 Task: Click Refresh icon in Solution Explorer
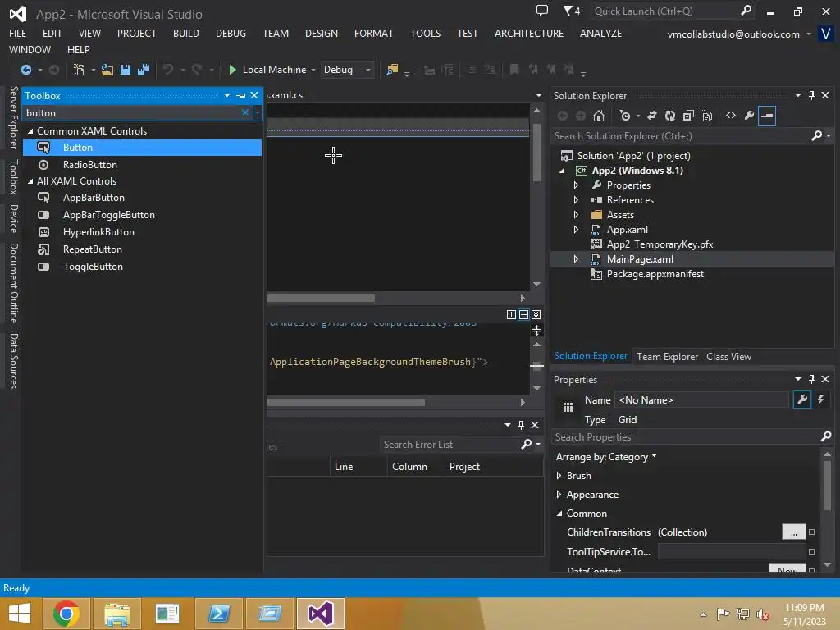(670, 116)
